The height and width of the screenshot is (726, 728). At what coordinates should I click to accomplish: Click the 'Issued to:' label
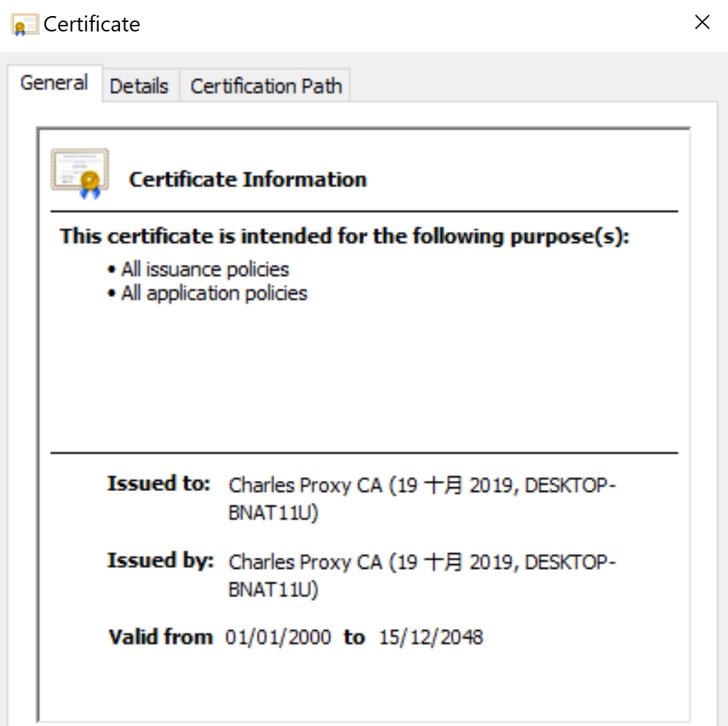pyautogui.click(x=159, y=484)
